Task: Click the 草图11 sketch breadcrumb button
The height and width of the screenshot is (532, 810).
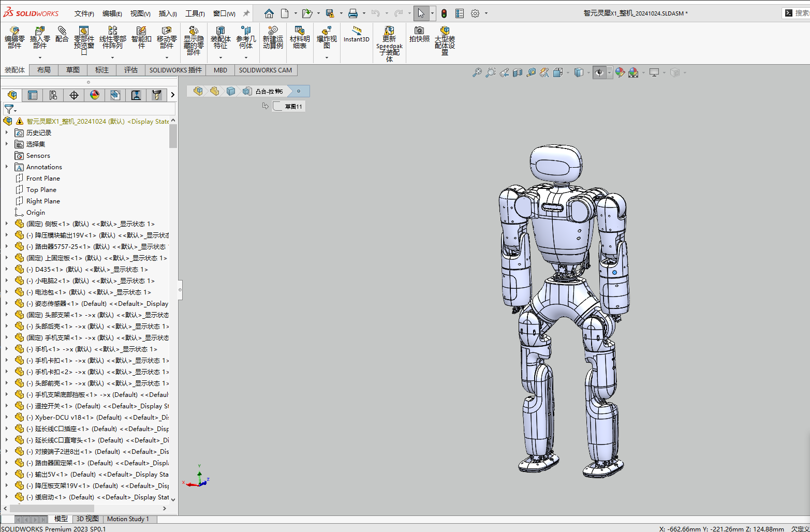Action: 289,106
